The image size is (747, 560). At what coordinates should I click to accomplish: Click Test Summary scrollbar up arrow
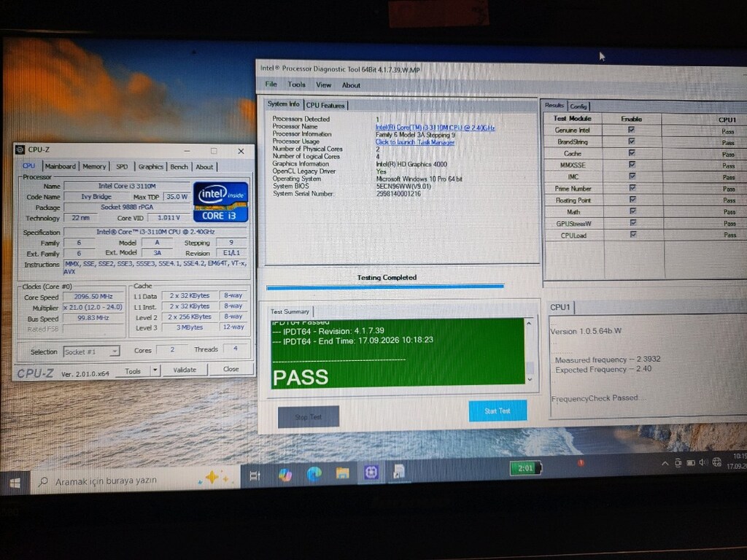point(529,323)
